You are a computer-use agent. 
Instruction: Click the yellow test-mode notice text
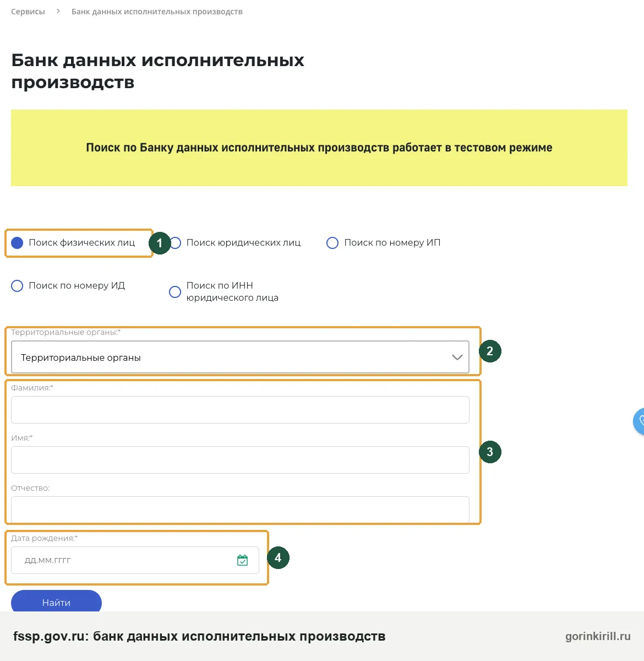tap(319, 148)
